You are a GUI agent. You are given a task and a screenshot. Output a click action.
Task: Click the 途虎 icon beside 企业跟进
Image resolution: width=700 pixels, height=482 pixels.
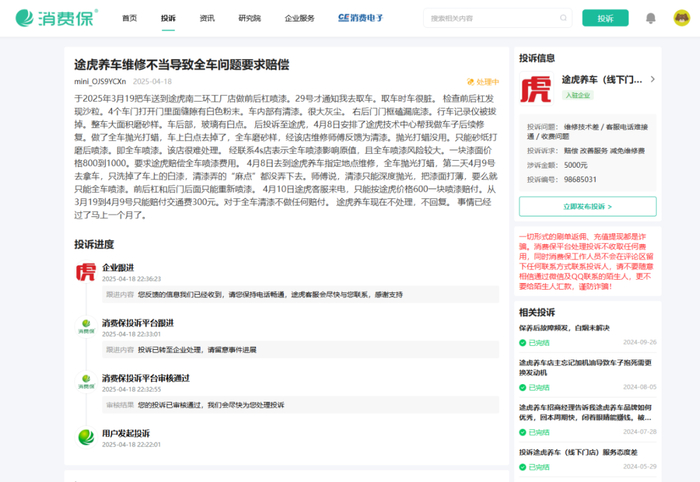point(86,272)
